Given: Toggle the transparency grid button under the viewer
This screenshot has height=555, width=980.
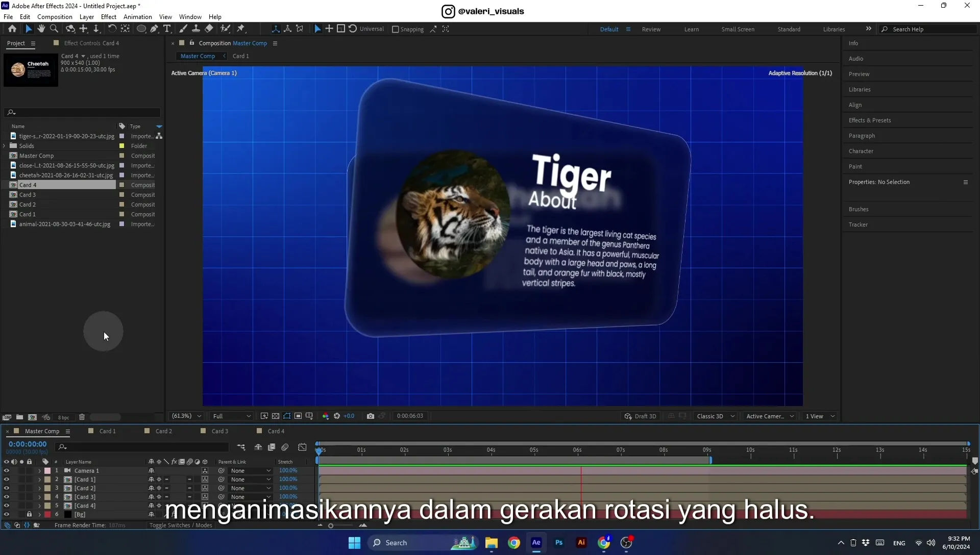Looking at the screenshot, I should 276,416.
